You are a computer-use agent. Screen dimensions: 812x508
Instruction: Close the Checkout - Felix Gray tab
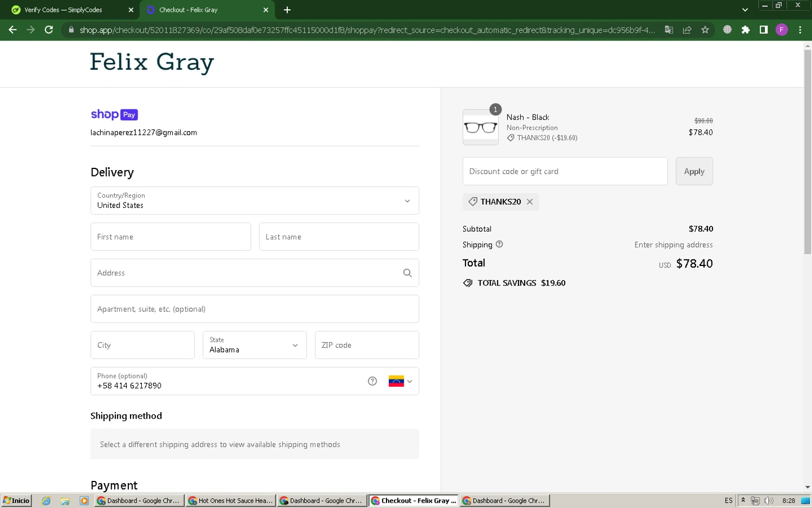point(266,10)
